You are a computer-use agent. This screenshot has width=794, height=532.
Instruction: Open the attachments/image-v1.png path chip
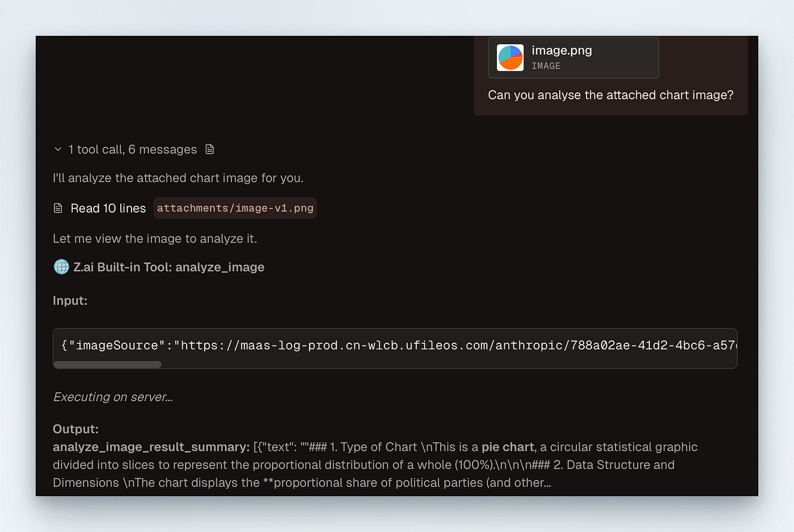235,208
